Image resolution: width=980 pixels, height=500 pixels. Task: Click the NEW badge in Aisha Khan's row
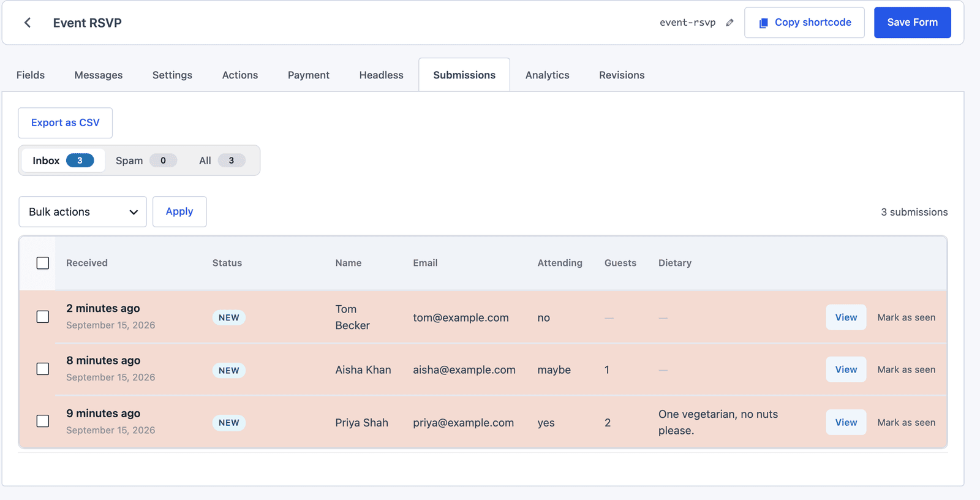pyautogui.click(x=229, y=370)
